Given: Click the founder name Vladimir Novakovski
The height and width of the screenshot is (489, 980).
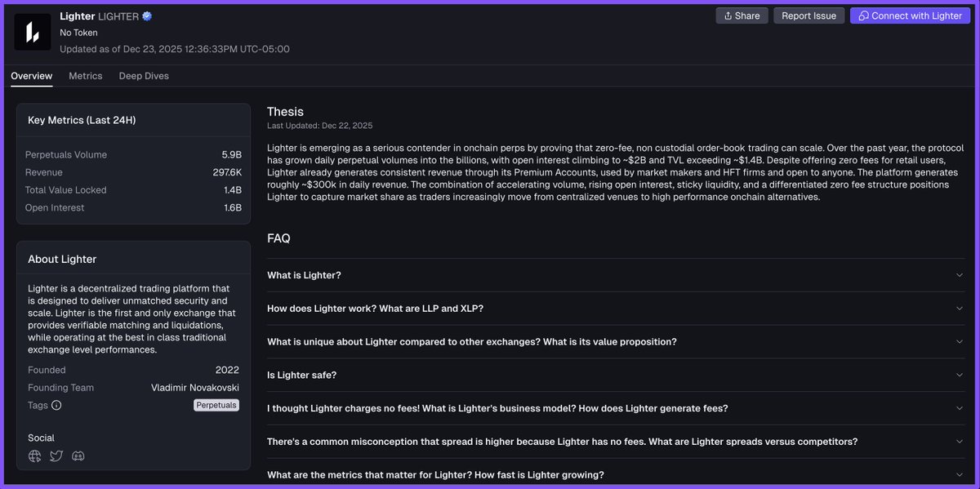Looking at the screenshot, I should click(195, 388).
